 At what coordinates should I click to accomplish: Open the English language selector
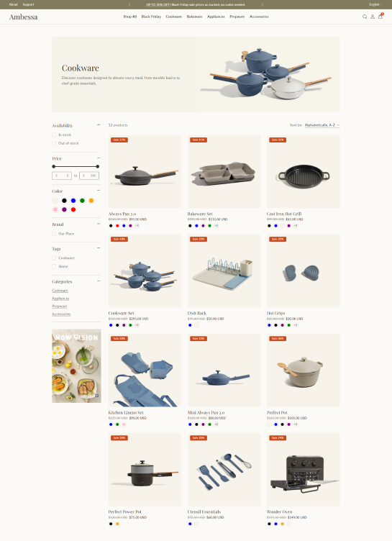(375, 4)
